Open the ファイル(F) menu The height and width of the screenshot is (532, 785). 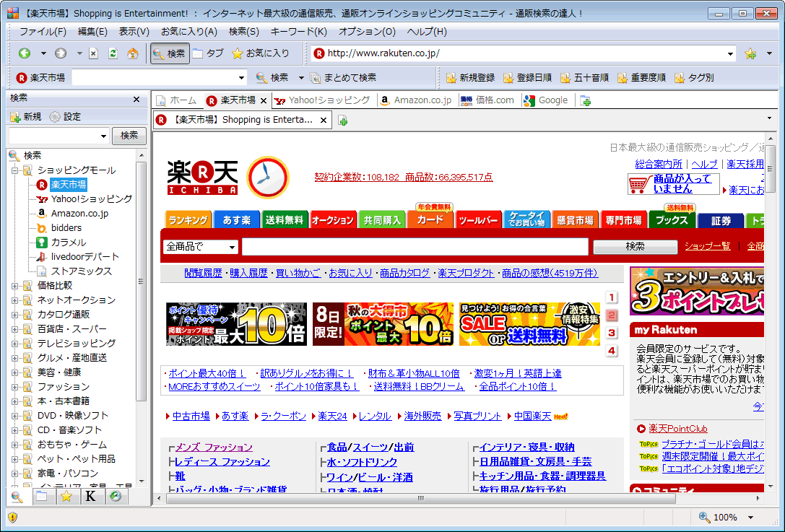point(43,32)
